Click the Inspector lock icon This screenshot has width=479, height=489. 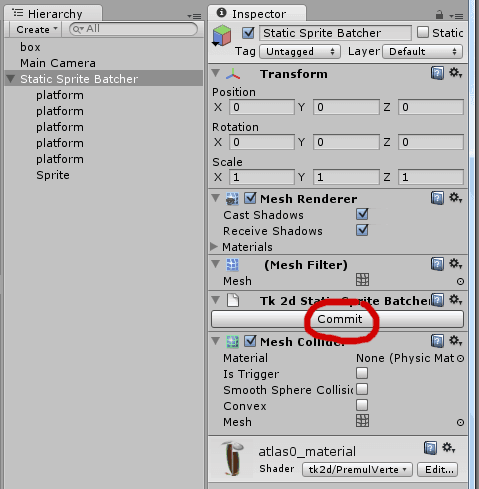point(439,15)
